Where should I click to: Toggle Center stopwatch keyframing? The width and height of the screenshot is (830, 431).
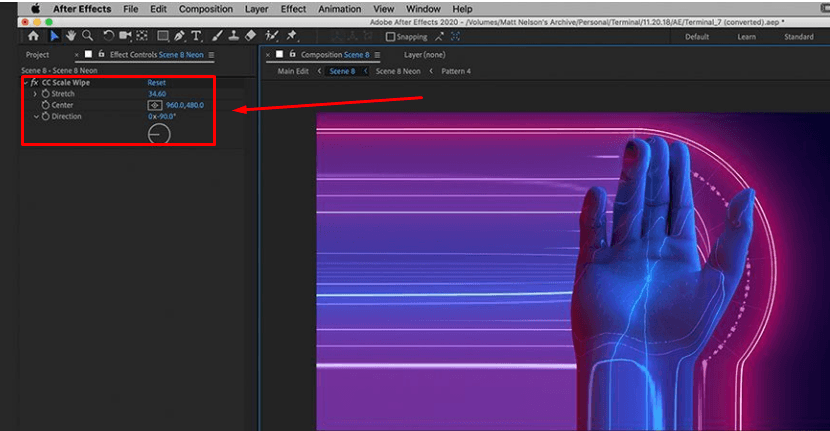pos(46,105)
